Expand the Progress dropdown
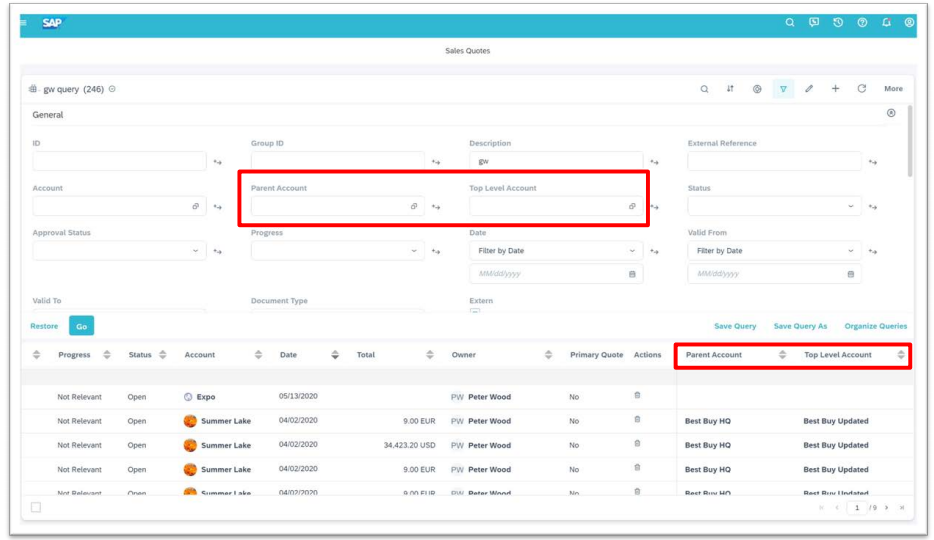Image resolution: width=934 pixels, height=540 pixels. pyautogui.click(x=414, y=251)
